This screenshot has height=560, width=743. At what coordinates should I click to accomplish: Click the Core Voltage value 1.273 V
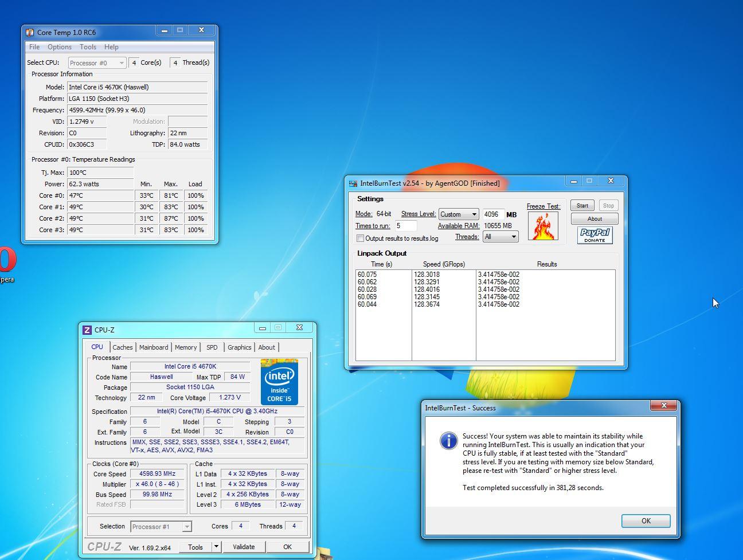(230, 397)
